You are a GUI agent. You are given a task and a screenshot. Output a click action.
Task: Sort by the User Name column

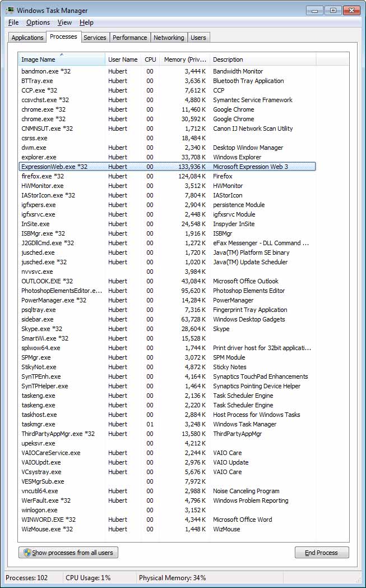pyautogui.click(x=124, y=59)
